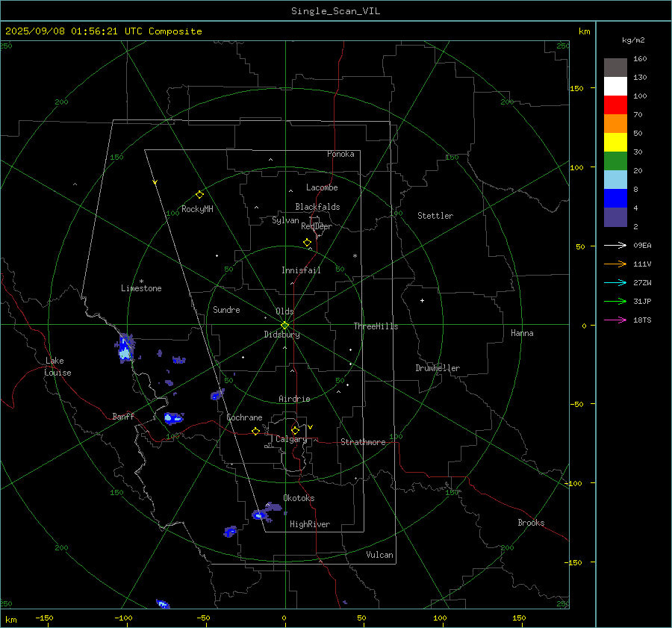
Task: Click the Hanna city label
Action: pos(522,333)
